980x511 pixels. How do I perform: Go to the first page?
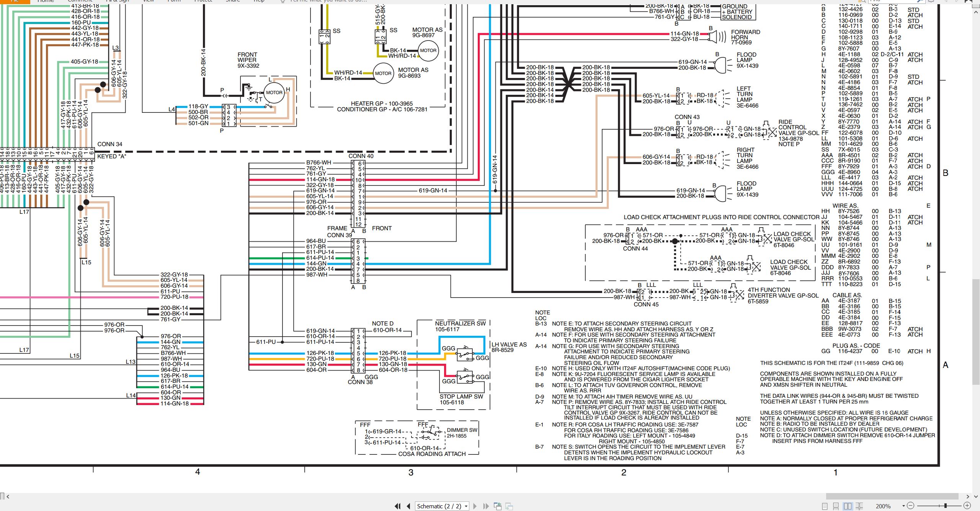pyautogui.click(x=397, y=506)
